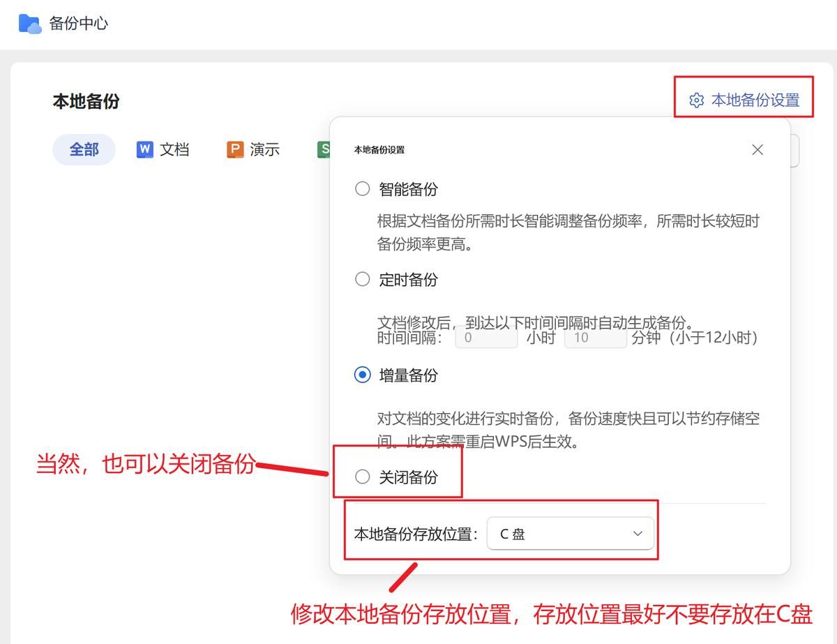Open the 本地备份存放位置 dropdown showing C 盘
Image resolution: width=837 pixels, height=644 pixels.
click(571, 533)
